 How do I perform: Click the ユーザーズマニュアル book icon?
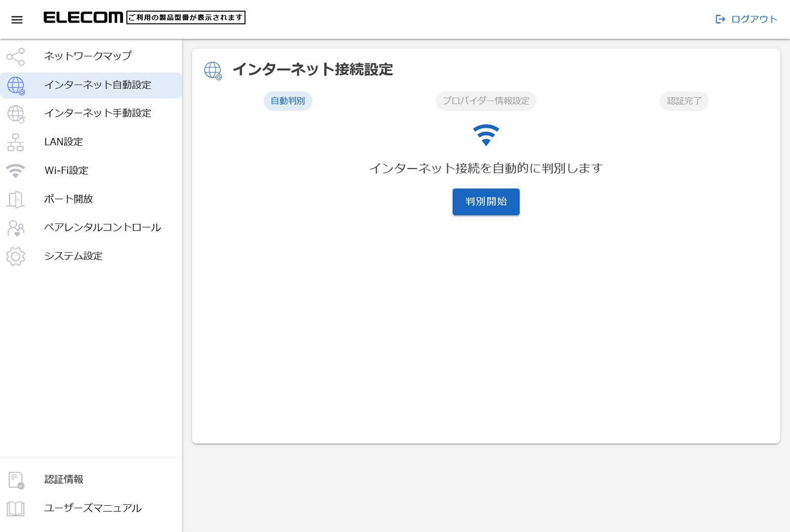[16, 508]
